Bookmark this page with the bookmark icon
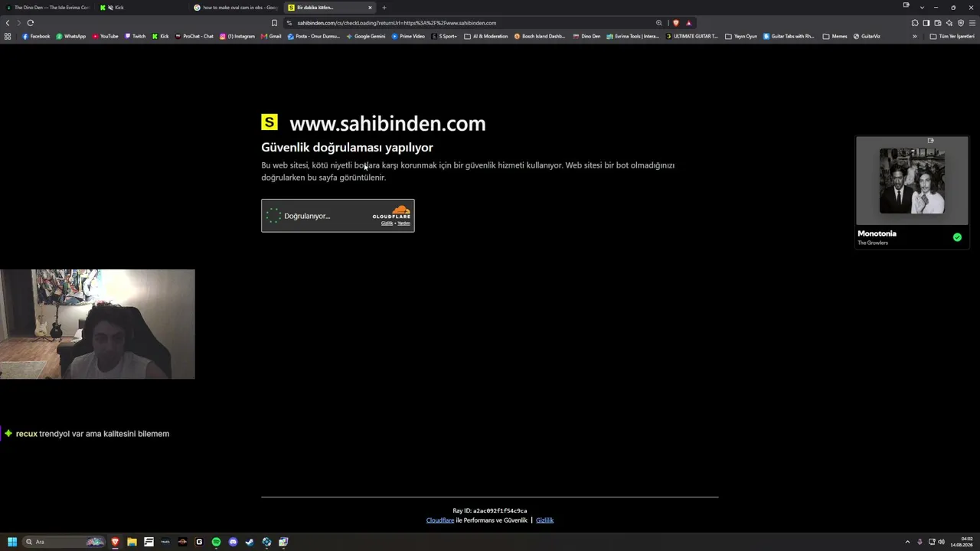Screen dimensions: 980x551 tap(274, 23)
